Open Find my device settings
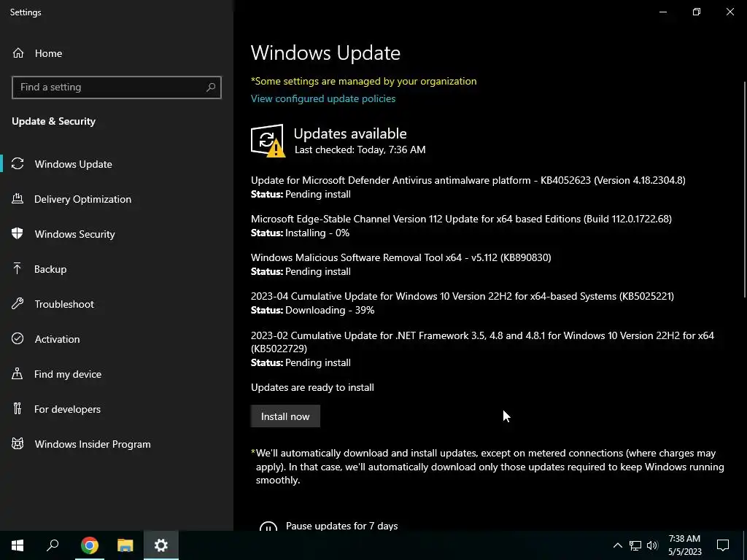This screenshot has width=747, height=560. point(68,374)
